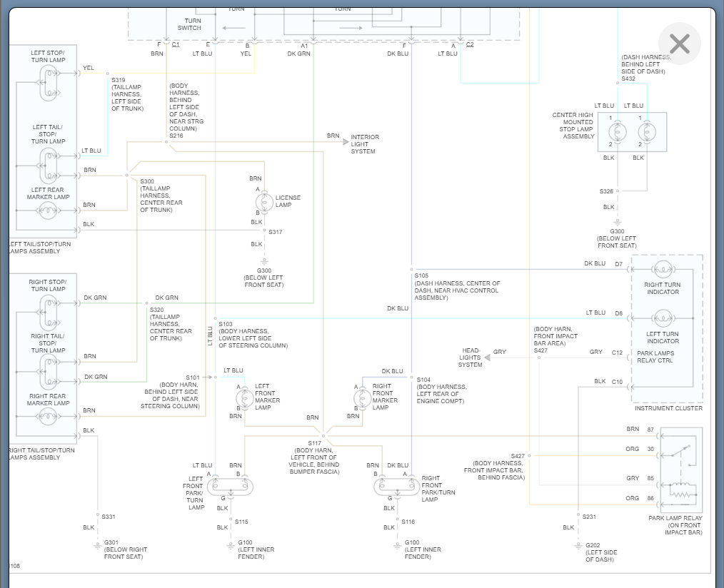Click the Right Turn Indicator bulb symbol
Viewport: 724px width, 588px height.
tap(663, 269)
